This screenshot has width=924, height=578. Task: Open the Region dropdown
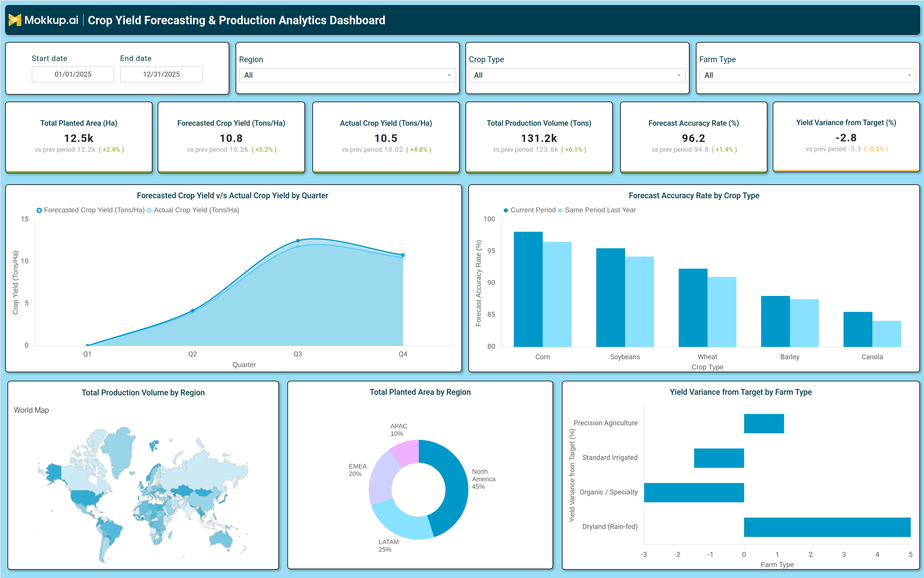pyautogui.click(x=347, y=75)
